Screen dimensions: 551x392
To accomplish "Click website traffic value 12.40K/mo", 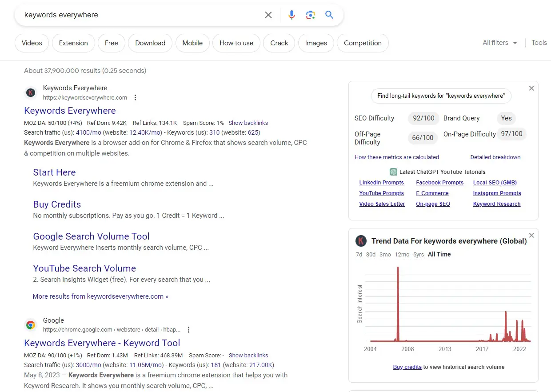I will [x=145, y=132].
